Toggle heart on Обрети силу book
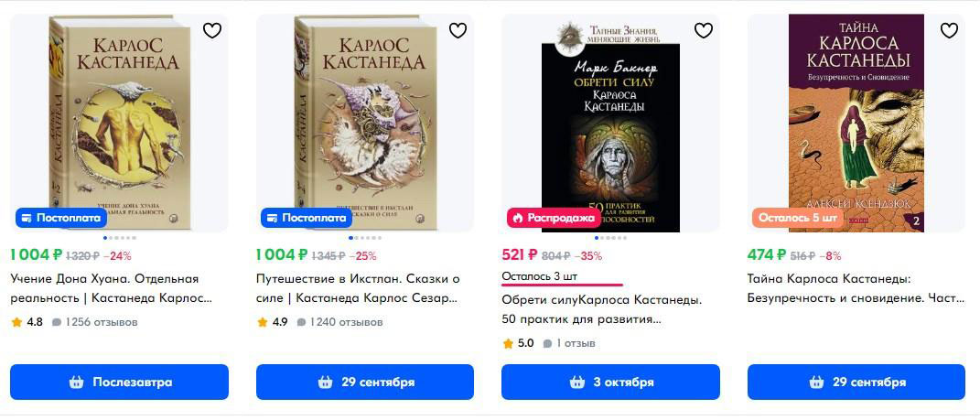The width and height of the screenshot is (980, 420). pos(704,30)
